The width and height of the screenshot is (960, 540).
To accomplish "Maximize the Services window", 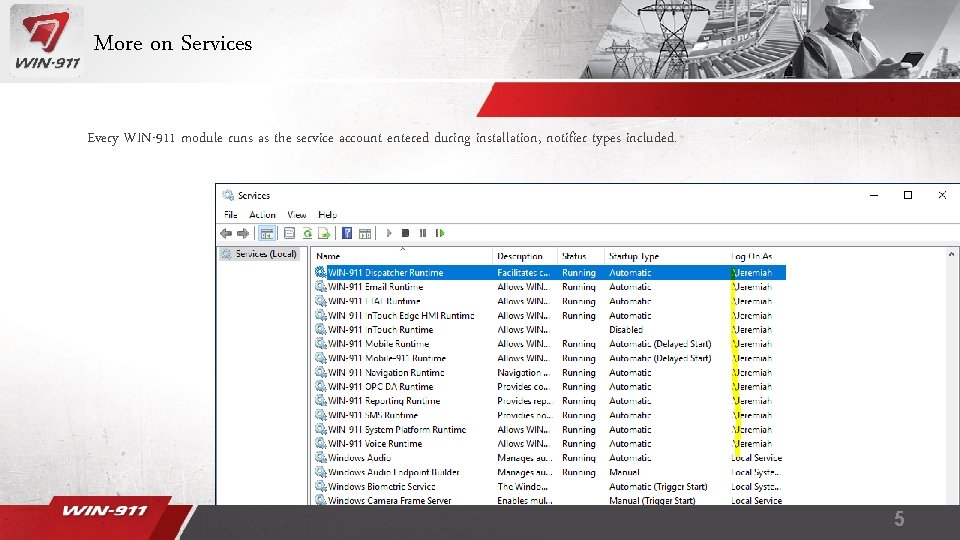I will (908, 195).
